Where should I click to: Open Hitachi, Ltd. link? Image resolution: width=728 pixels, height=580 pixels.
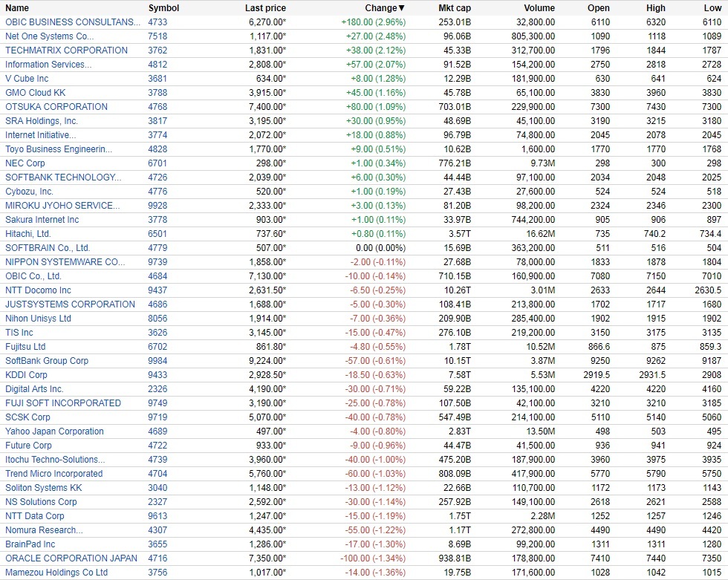[28, 234]
